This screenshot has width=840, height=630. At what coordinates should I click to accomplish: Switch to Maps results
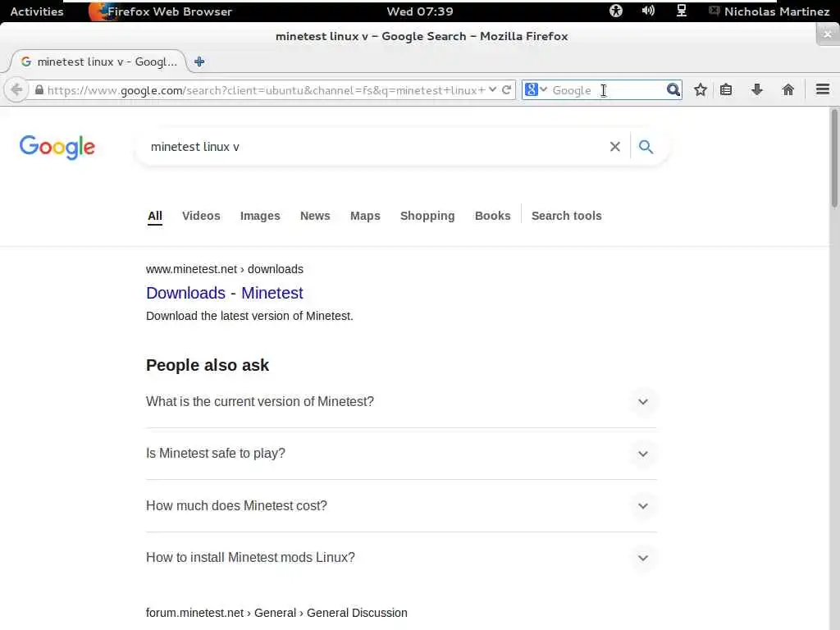pyautogui.click(x=365, y=216)
